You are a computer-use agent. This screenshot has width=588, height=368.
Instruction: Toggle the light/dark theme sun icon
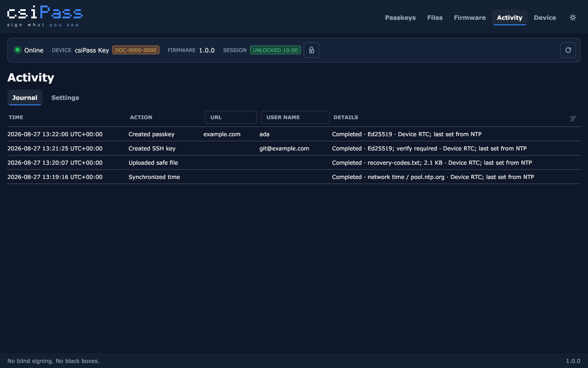tap(573, 17)
